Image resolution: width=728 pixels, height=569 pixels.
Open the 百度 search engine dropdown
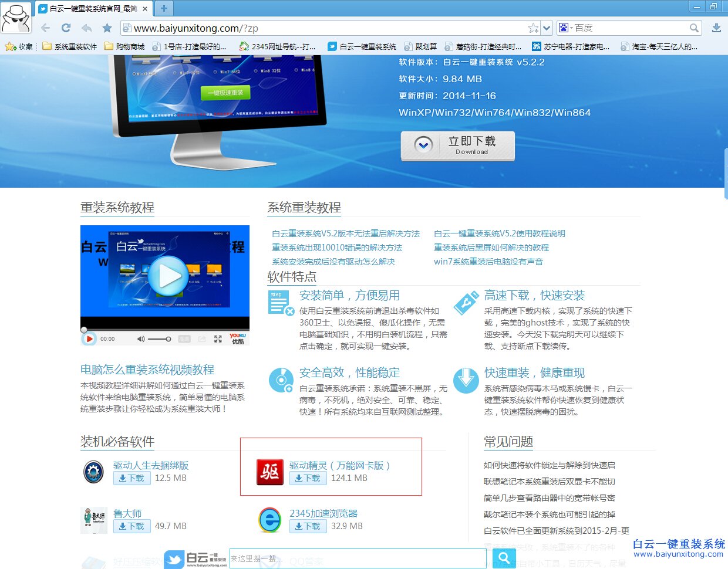coord(564,28)
